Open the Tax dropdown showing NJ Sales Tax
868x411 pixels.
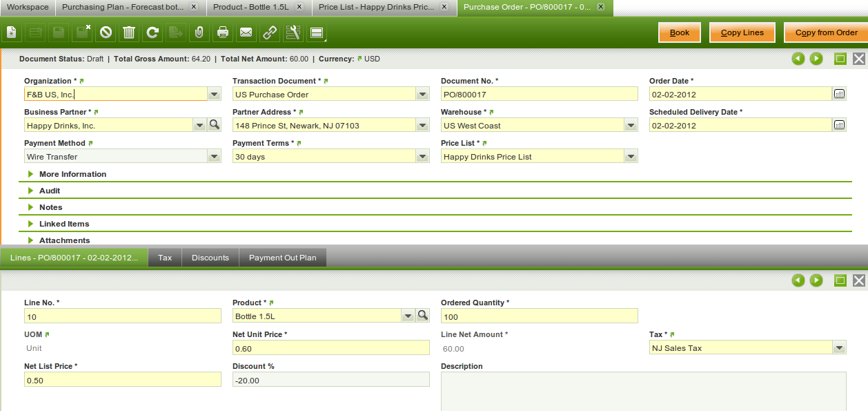click(x=839, y=348)
